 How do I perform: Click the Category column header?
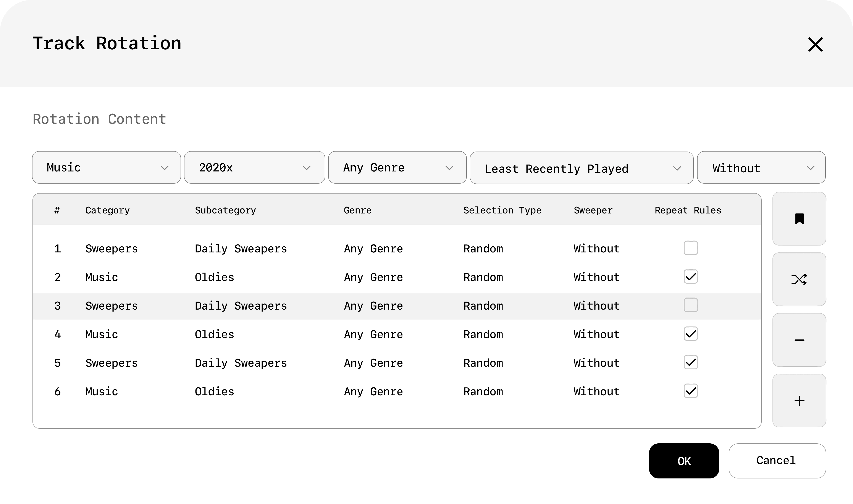point(107,210)
